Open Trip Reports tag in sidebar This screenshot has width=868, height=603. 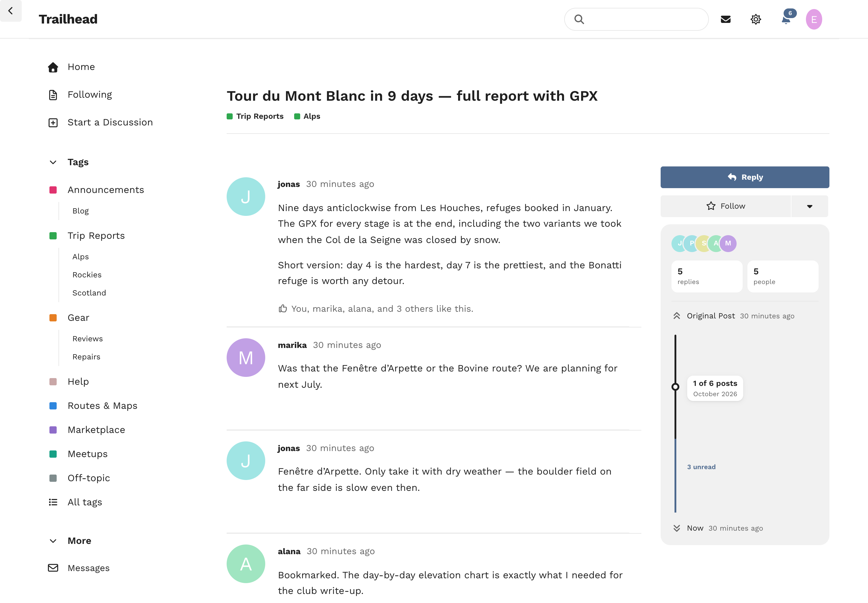(x=96, y=236)
